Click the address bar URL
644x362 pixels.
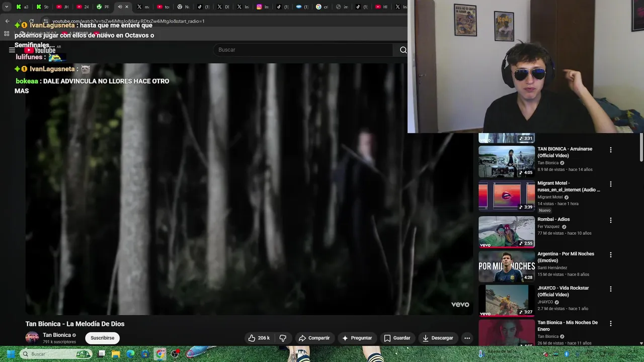pos(128,21)
